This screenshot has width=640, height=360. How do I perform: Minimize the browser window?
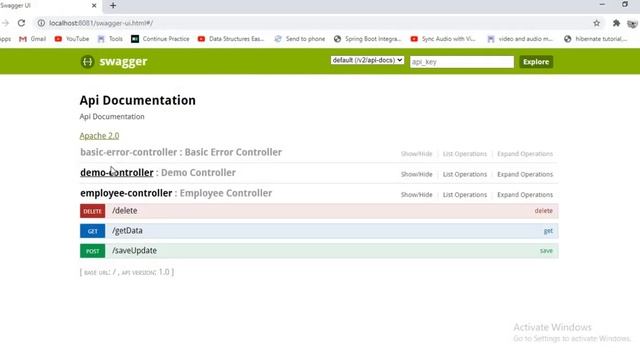click(602, 4)
